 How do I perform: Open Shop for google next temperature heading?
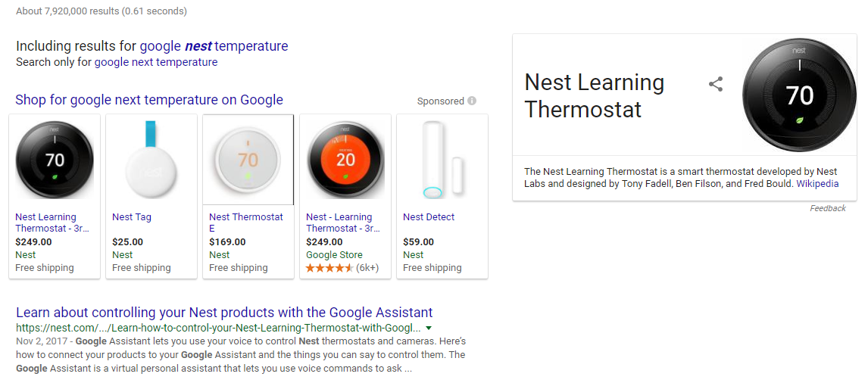coord(149,99)
